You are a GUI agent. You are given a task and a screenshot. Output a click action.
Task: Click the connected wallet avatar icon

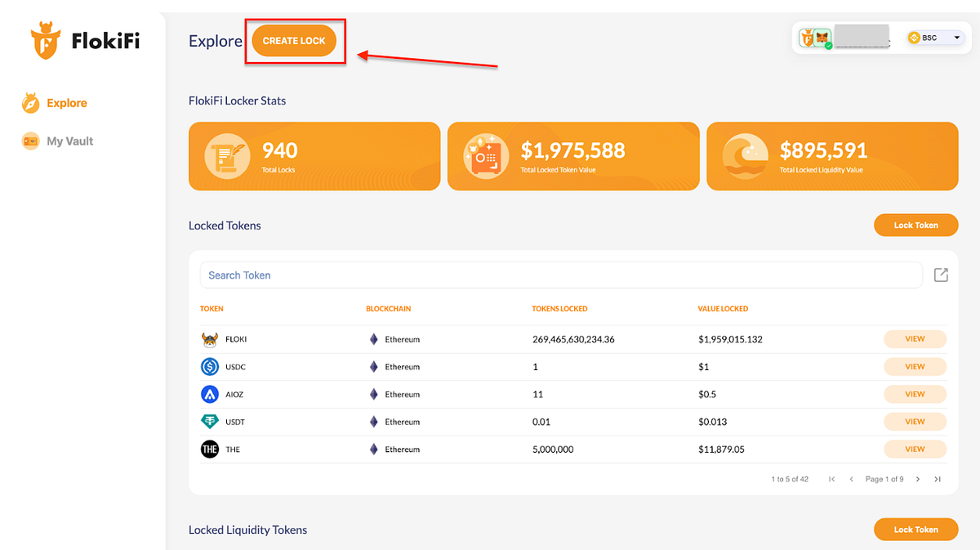(815, 38)
